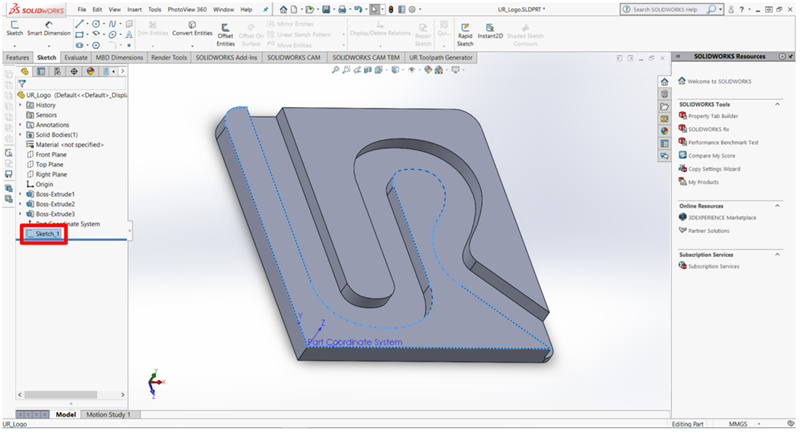800x432 pixels.
Task: Select the Text sketch tool
Action: point(129,35)
